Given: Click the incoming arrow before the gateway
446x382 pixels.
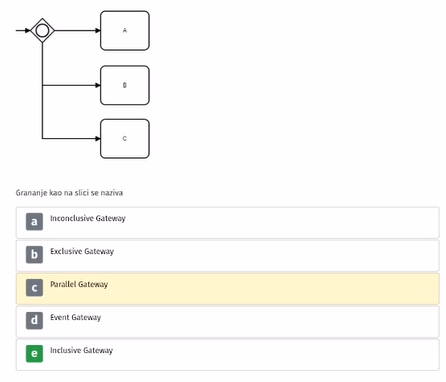Looking at the screenshot, I should pyautogui.click(x=23, y=31).
